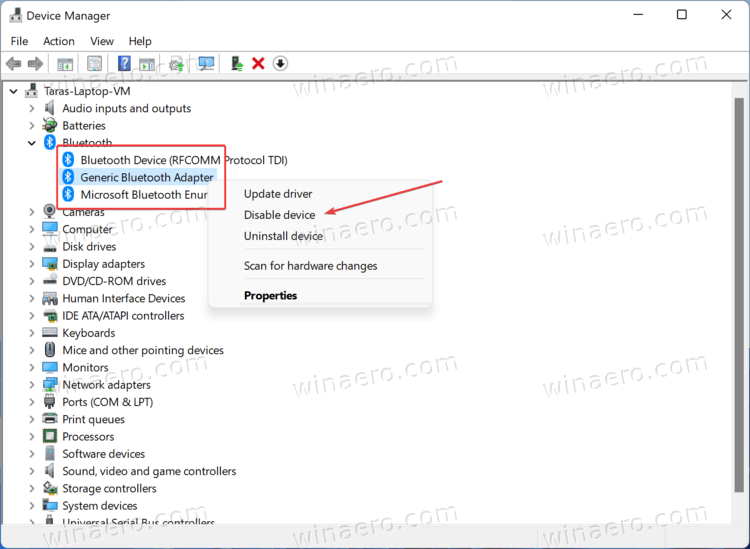Click the Disable device down-arrow icon
Image resolution: width=750 pixels, height=549 pixels.
280,63
